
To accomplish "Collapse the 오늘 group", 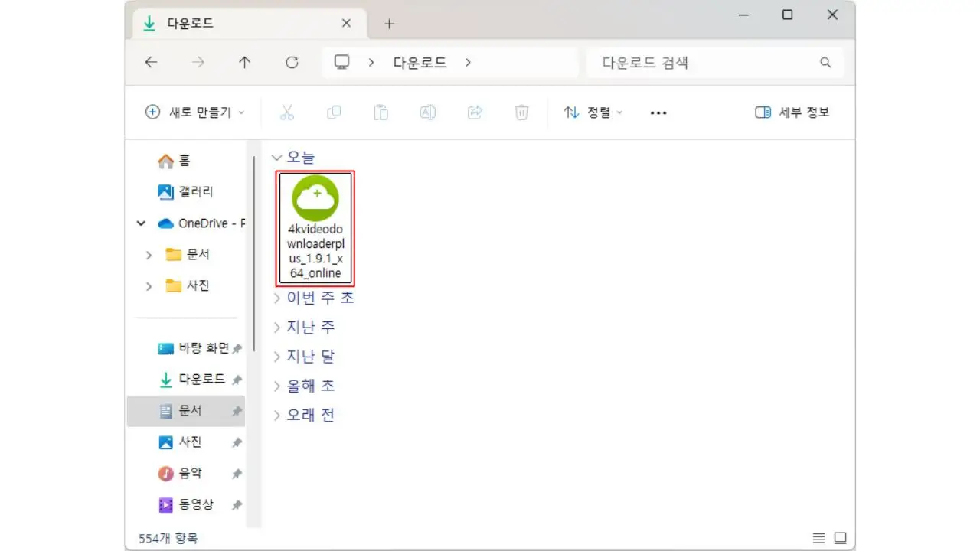I will 277,158.
